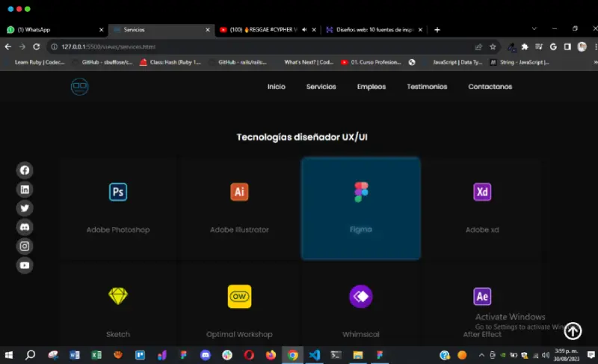Switch to the WhatsApp browser tab
The height and width of the screenshot is (364, 598).
52,30
